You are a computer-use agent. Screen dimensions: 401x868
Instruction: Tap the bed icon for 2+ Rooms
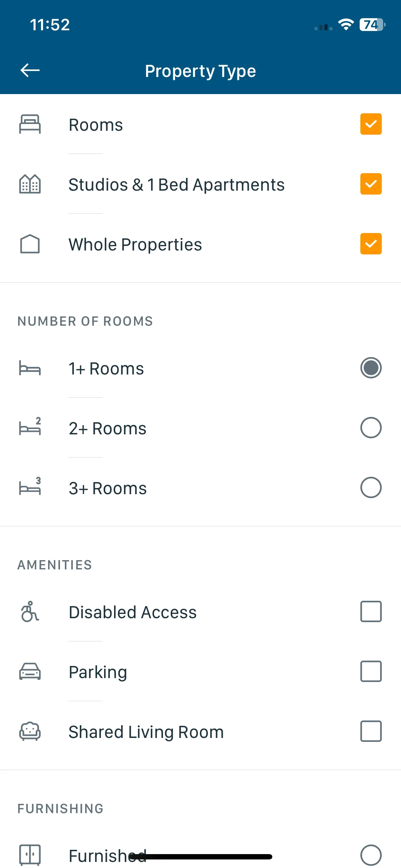(x=30, y=426)
